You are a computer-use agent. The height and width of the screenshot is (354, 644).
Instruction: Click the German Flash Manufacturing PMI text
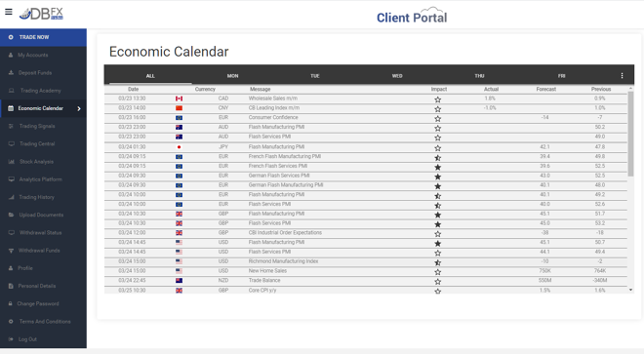pyautogui.click(x=286, y=185)
